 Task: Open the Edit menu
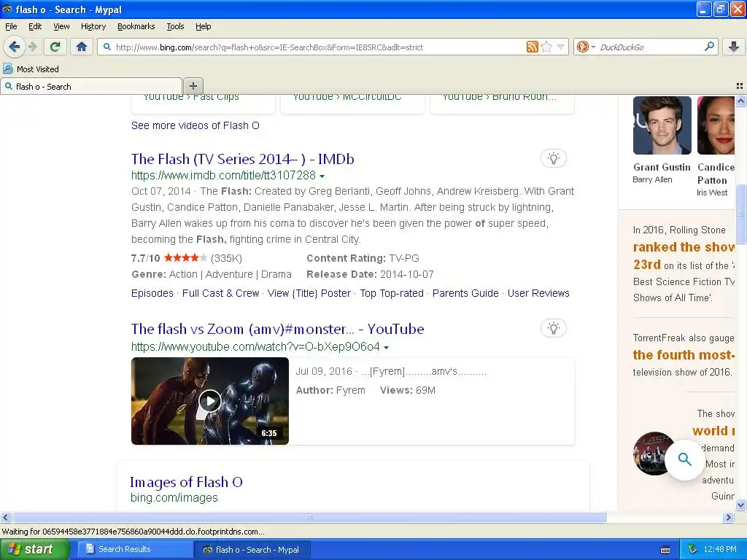coord(35,26)
